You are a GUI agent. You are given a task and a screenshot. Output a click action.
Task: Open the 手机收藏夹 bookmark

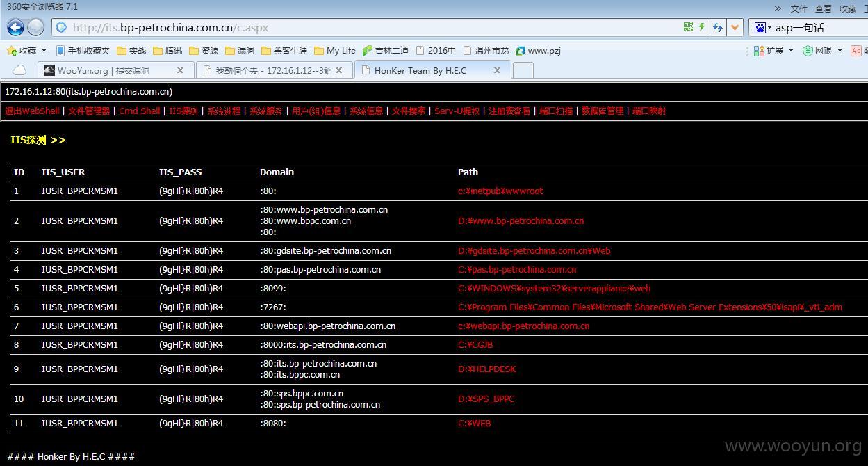point(83,50)
